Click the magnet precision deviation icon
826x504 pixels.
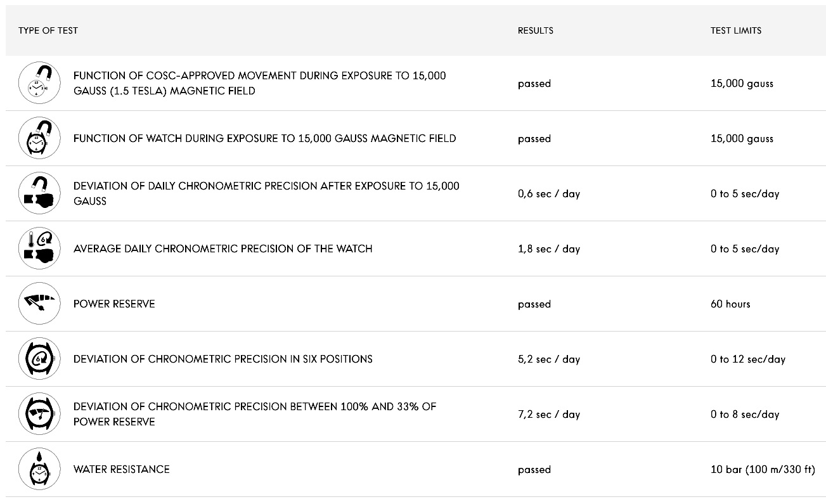(x=39, y=193)
